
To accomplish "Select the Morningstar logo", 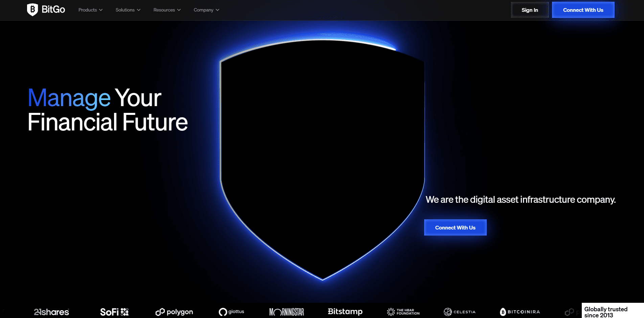I will pos(286,311).
